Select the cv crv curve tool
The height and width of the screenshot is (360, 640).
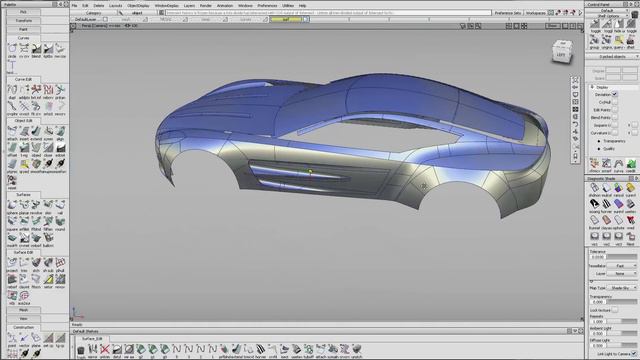click(24, 49)
